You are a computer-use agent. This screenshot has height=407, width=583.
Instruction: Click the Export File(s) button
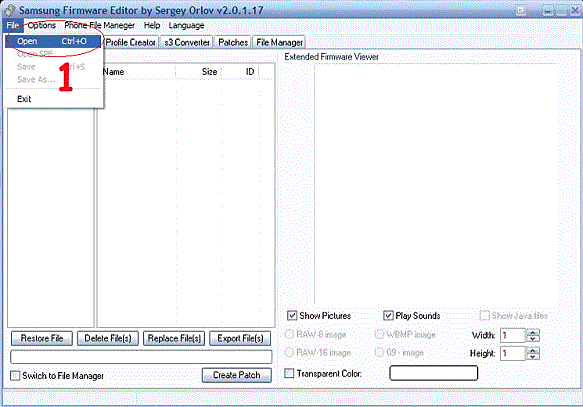point(240,338)
